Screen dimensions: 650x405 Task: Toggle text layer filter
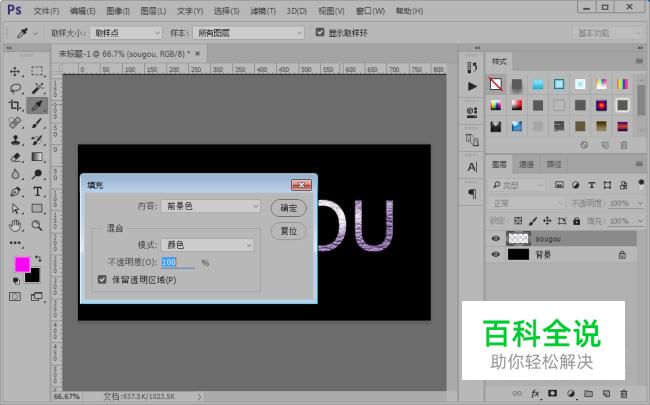click(x=592, y=185)
